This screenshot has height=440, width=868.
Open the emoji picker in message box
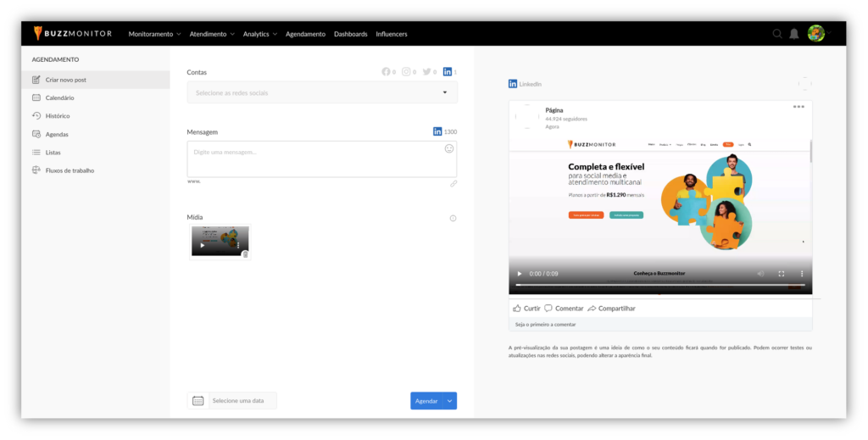[449, 148]
